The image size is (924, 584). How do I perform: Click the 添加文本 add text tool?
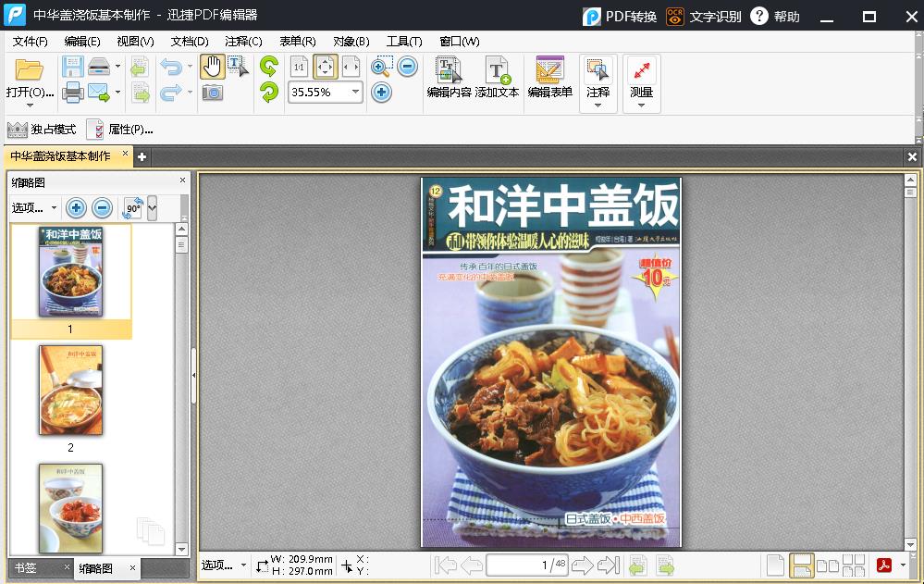(497, 77)
